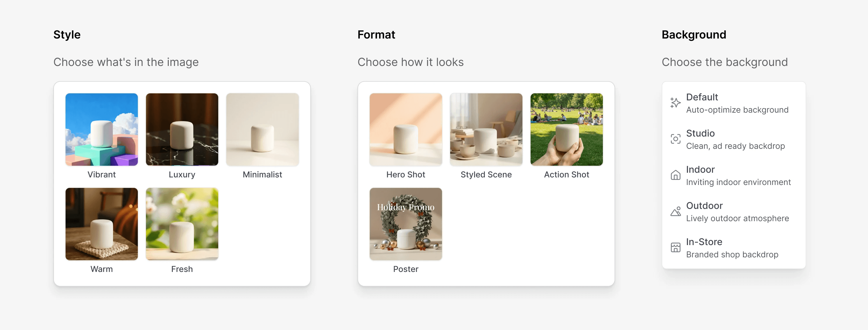Pick the Action Shot format thumbnail
This screenshot has height=330, width=868.
567,130
